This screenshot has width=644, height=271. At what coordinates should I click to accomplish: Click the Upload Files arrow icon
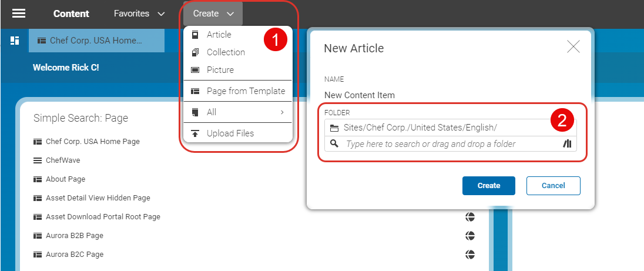(x=196, y=133)
